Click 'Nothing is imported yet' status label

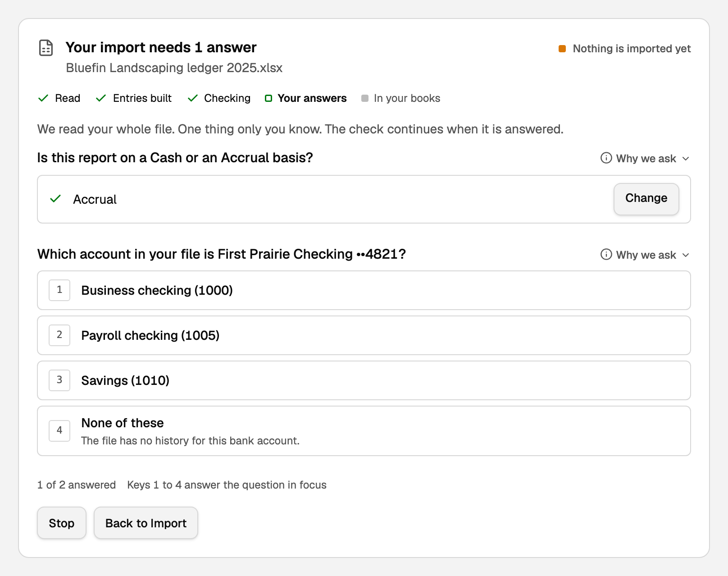click(632, 49)
